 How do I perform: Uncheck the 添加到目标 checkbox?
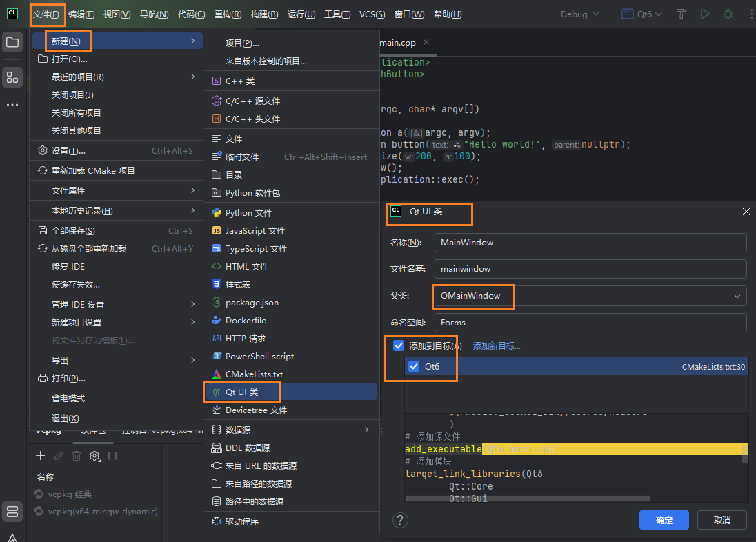399,345
